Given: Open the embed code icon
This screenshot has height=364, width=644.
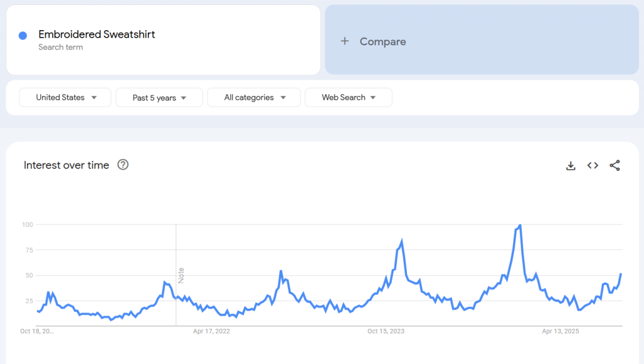Looking at the screenshot, I should 592,166.
